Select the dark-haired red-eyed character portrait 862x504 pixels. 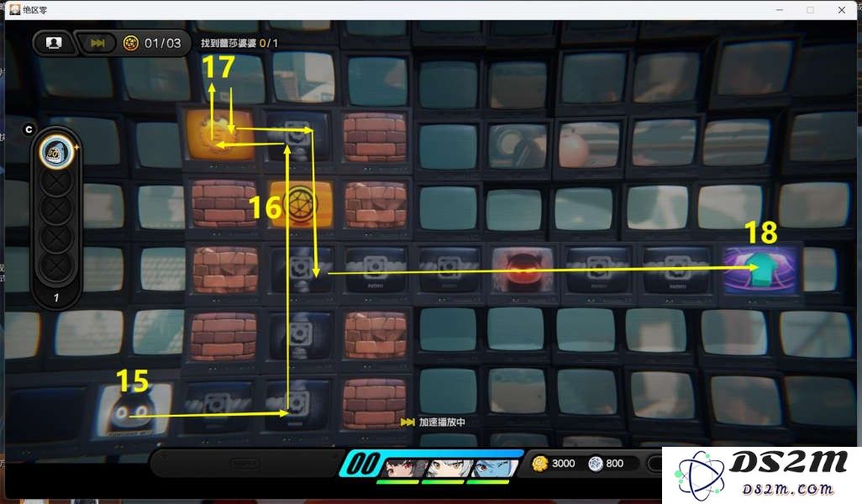point(405,468)
